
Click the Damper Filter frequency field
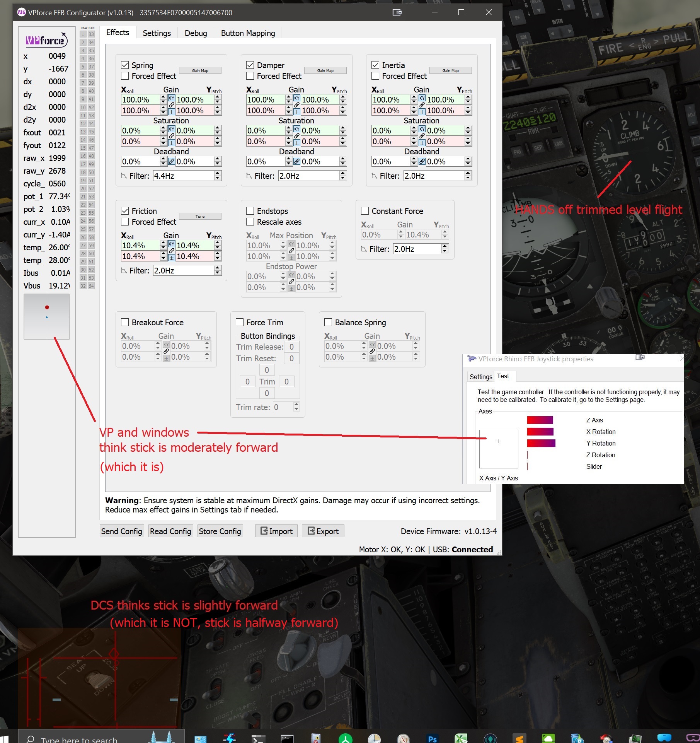click(x=312, y=176)
